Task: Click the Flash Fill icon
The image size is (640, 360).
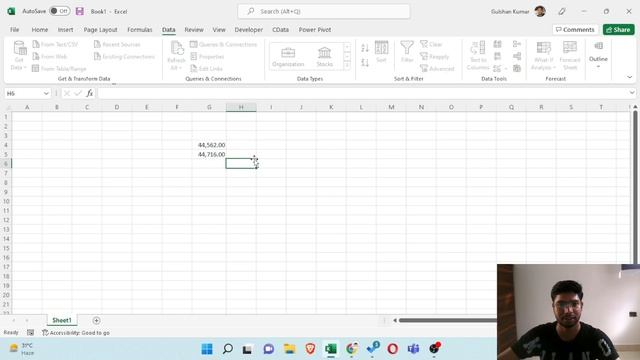Action: click(x=498, y=44)
